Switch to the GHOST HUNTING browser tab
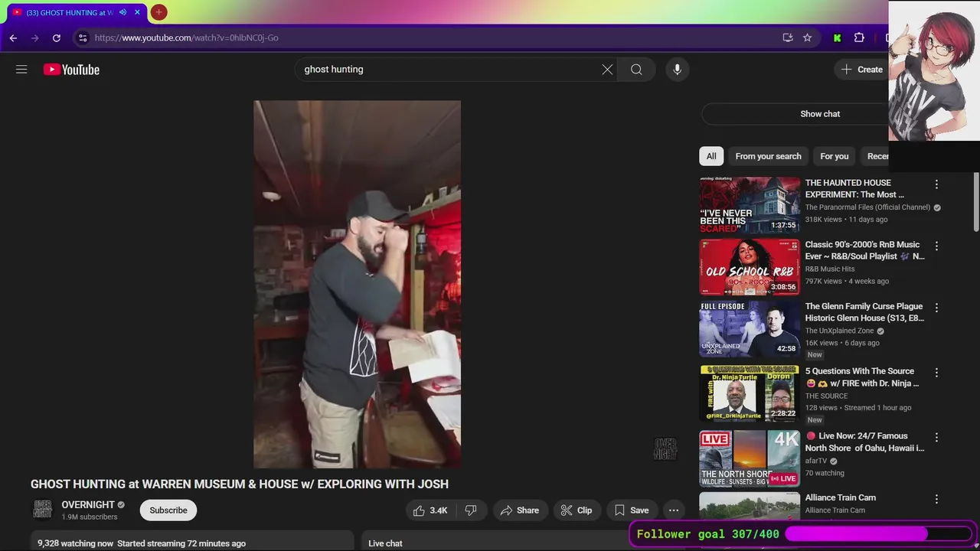This screenshot has height=551, width=980. click(x=69, y=12)
